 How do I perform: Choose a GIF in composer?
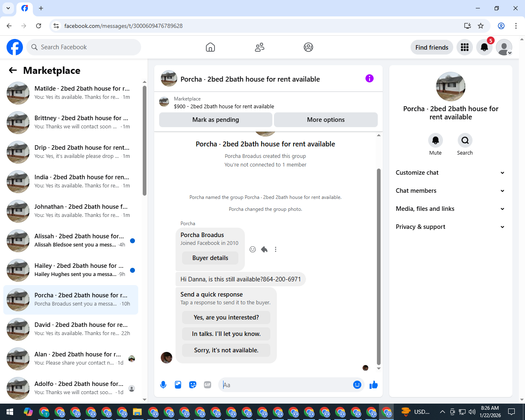click(x=208, y=385)
